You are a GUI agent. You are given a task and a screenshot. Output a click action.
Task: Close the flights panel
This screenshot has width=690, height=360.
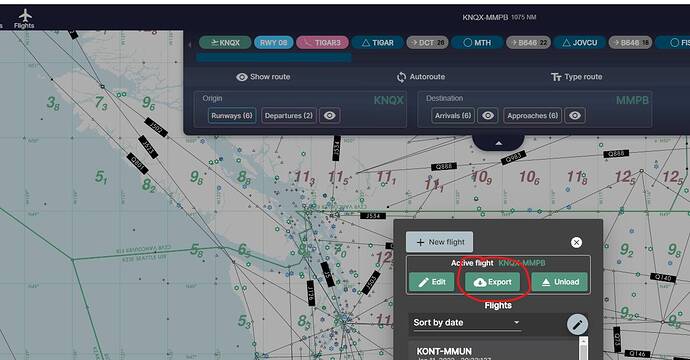576,242
